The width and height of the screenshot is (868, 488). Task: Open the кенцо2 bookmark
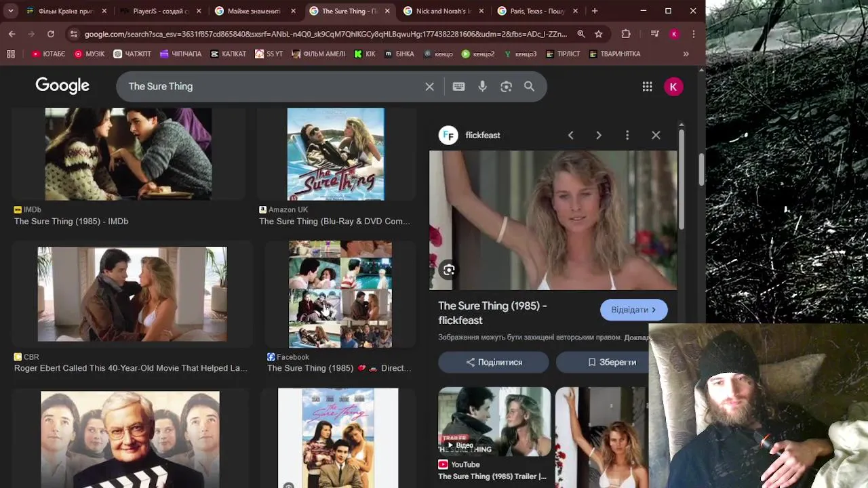pyautogui.click(x=478, y=54)
